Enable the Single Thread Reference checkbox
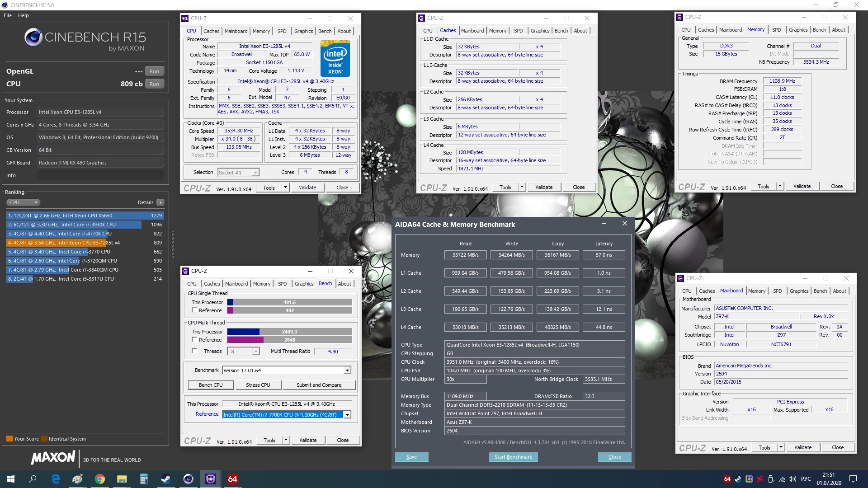The image size is (868, 488). click(194, 310)
